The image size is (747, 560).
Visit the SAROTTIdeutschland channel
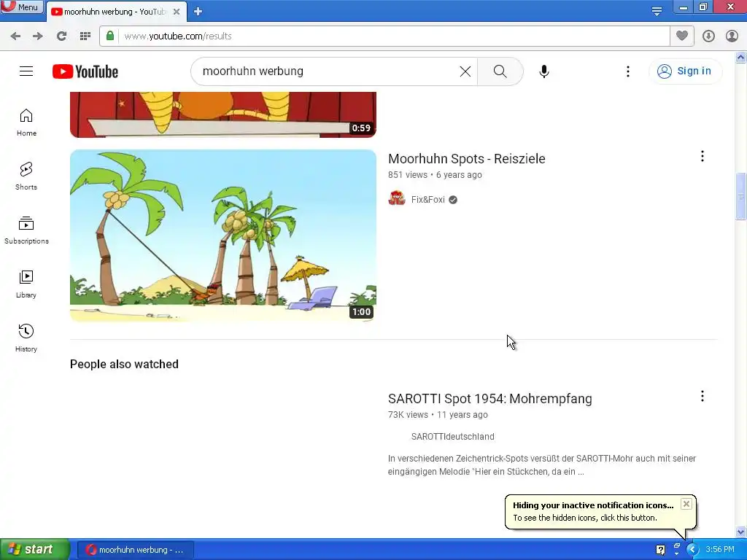coord(452,437)
